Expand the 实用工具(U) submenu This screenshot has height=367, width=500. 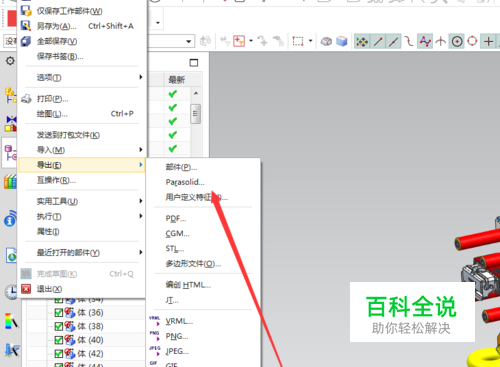coord(82,201)
